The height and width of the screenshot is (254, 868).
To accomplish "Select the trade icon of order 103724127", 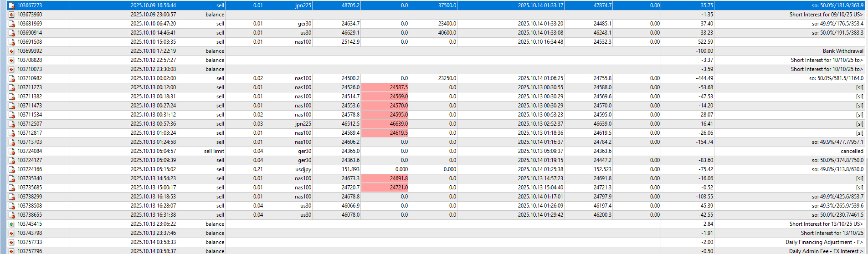I will (x=11, y=160).
